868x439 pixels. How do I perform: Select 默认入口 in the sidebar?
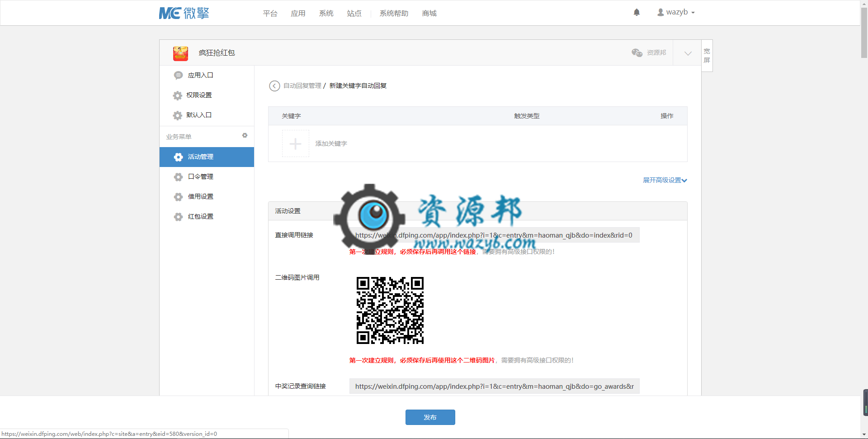(x=207, y=115)
